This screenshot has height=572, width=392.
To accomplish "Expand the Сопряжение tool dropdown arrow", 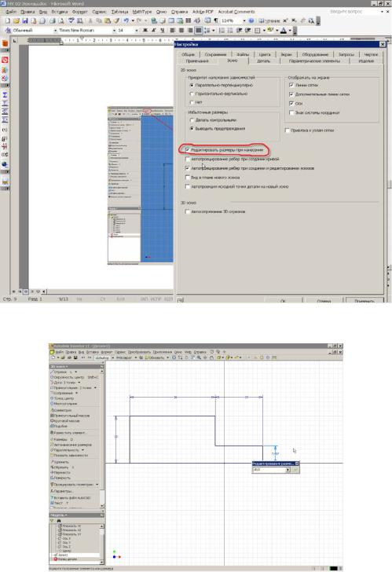I will [76, 393].
